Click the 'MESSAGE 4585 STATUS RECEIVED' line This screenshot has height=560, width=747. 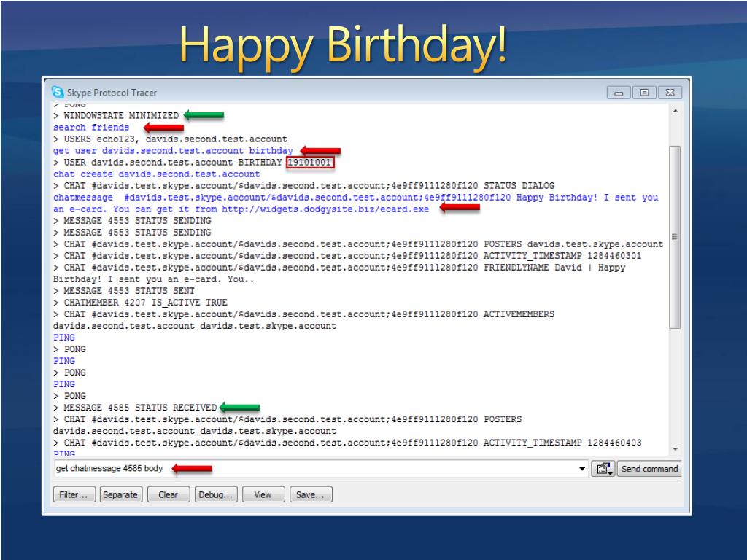[135, 408]
